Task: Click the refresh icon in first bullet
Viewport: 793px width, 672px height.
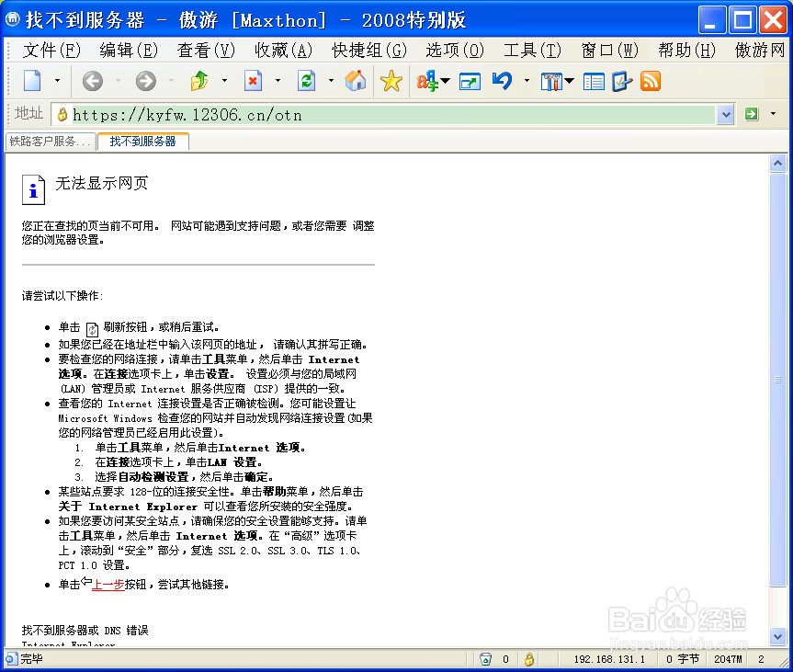Action: [92, 329]
